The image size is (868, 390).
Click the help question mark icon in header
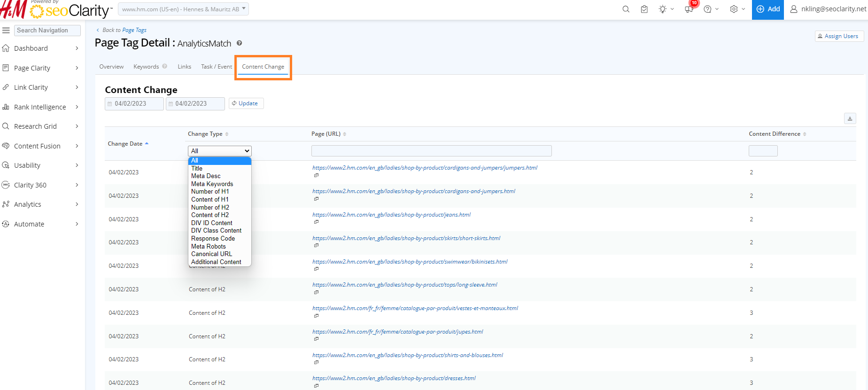[708, 9]
